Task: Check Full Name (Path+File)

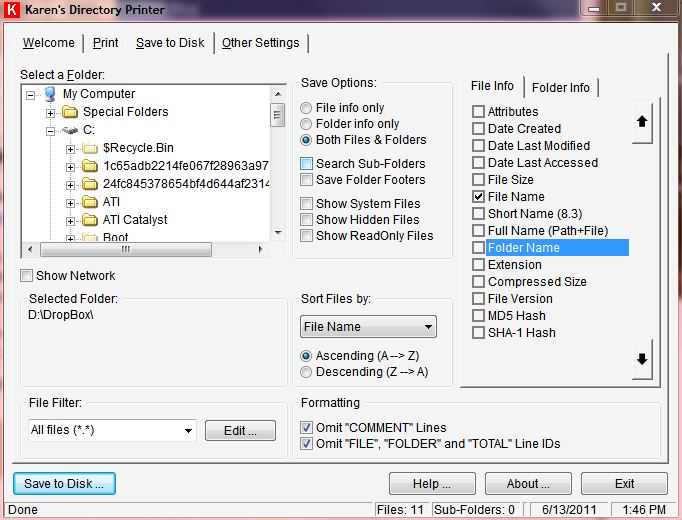Action: pos(478,230)
